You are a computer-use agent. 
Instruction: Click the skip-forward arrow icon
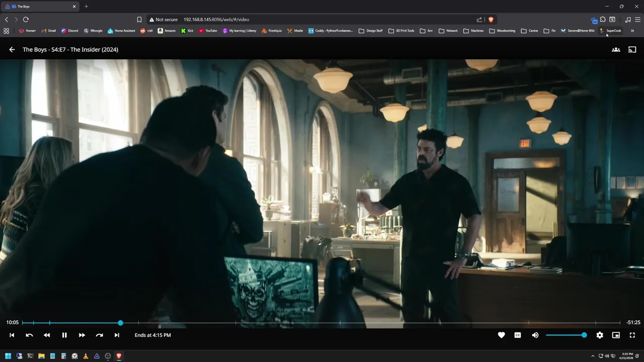pos(99,335)
